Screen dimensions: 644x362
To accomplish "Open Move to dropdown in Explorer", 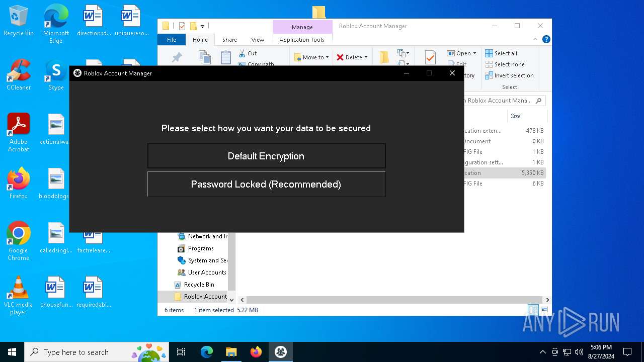I will pyautogui.click(x=311, y=57).
